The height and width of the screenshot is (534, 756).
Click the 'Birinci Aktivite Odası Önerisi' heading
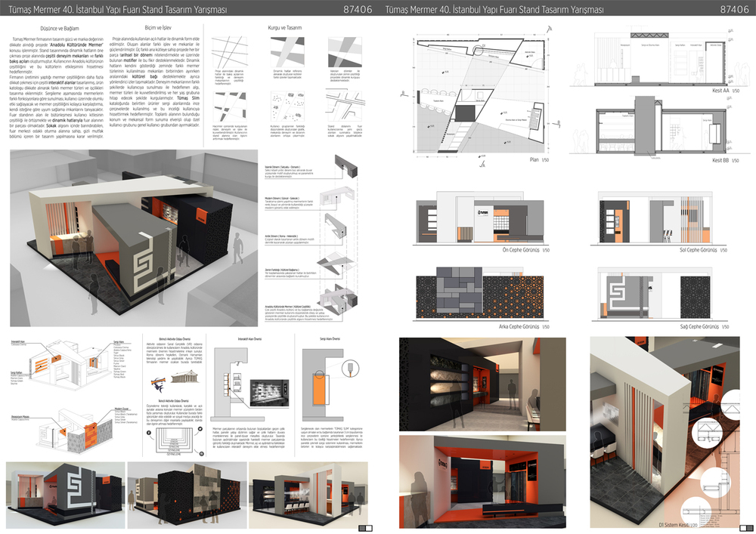coord(175,339)
